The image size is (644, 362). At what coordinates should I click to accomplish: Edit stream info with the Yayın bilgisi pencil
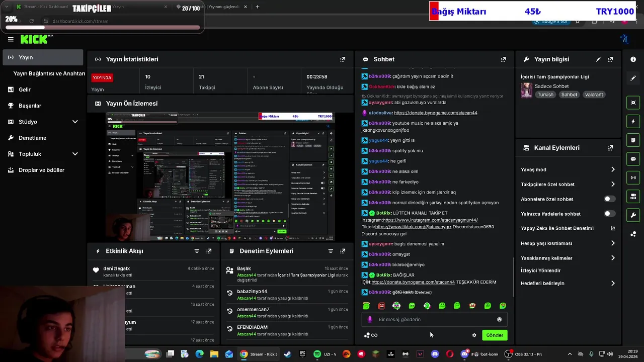coord(598,59)
